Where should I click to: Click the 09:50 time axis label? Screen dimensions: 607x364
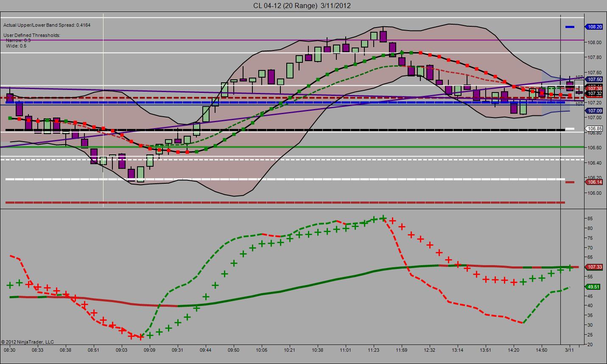(x=234, y=350)
